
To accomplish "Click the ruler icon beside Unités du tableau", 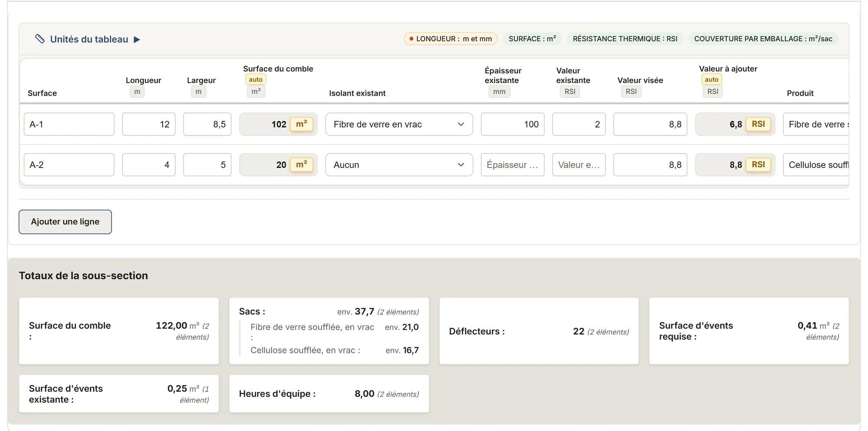I will tap(39, 39).
